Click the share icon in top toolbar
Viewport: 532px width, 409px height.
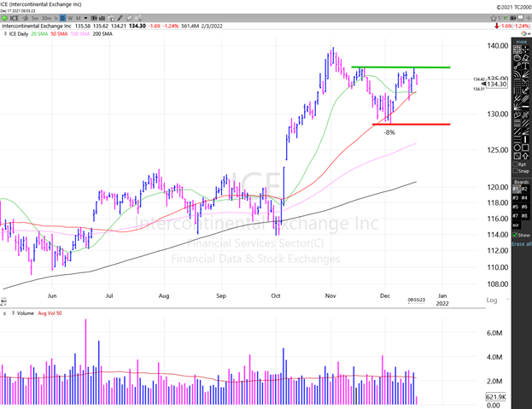pos(138,18)
